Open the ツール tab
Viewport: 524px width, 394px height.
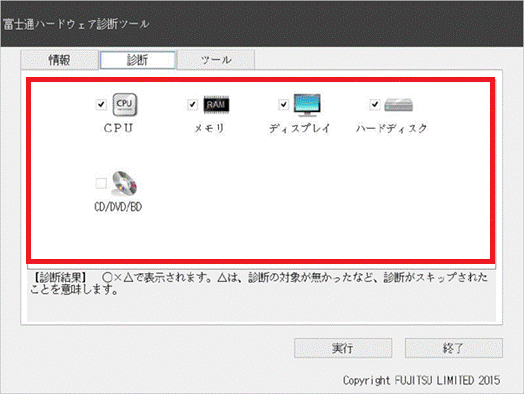click(x=216, y=60)
